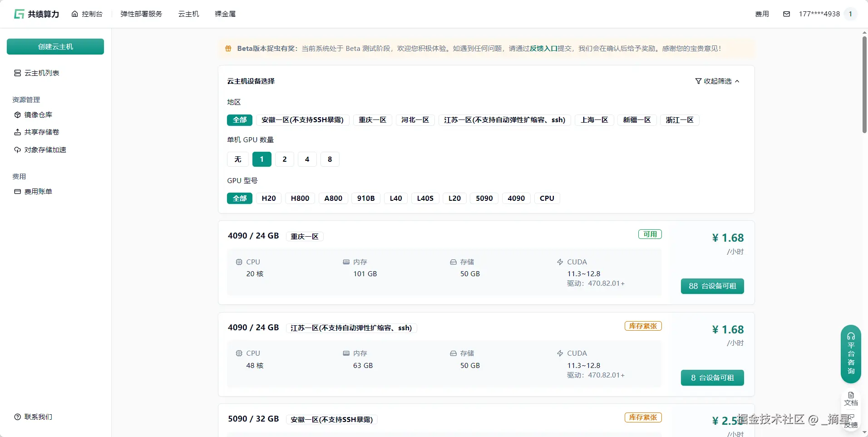Open the 平台咨询 floating button
This screenshot has width=868, height=437.
click(x=851, y=354)
